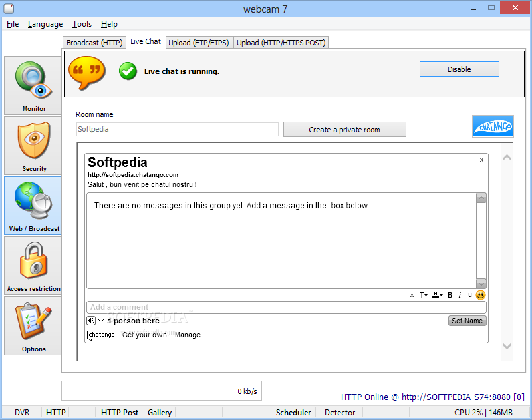Open the Security shield section

pos(33,146)
